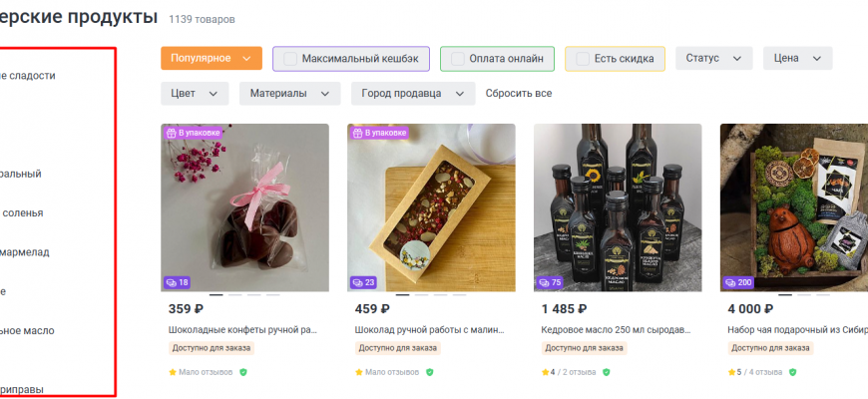
Task: Click green verified shield under tea gift set
Action: coord(793,372)
